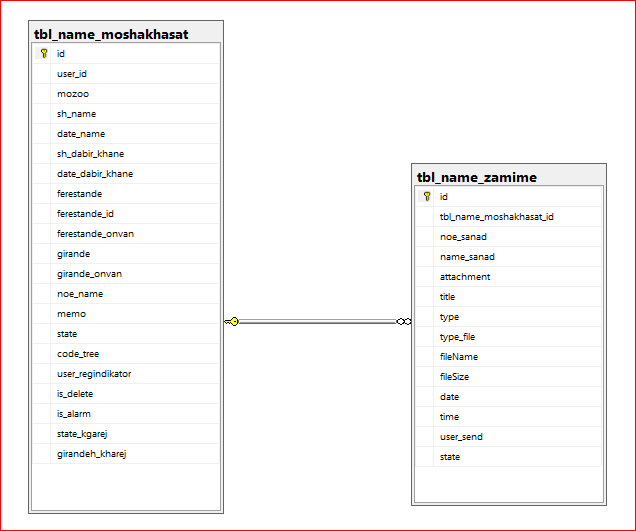Select the user_send column
Image resolution: width=636 pixels, height=531 pixels.
pos(509,437)
